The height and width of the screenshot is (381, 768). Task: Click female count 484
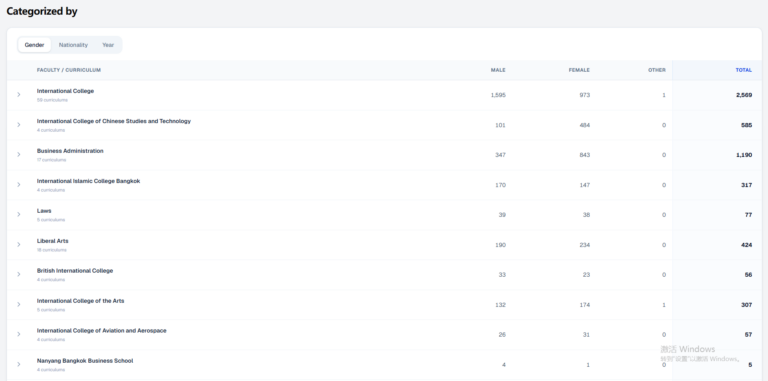(585, 125)
